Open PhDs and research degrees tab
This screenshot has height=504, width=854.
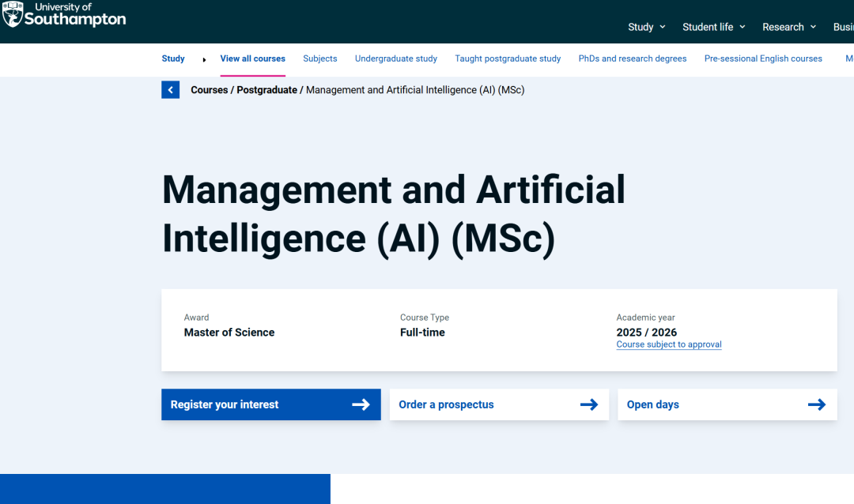pyautogui.click(x=633, y=58)
